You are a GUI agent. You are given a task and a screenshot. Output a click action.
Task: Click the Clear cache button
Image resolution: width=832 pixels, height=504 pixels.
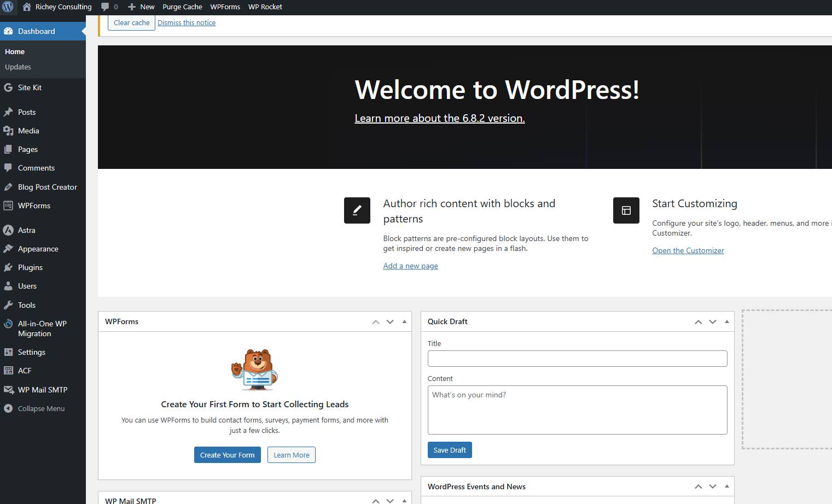click(x=132, y=22)
